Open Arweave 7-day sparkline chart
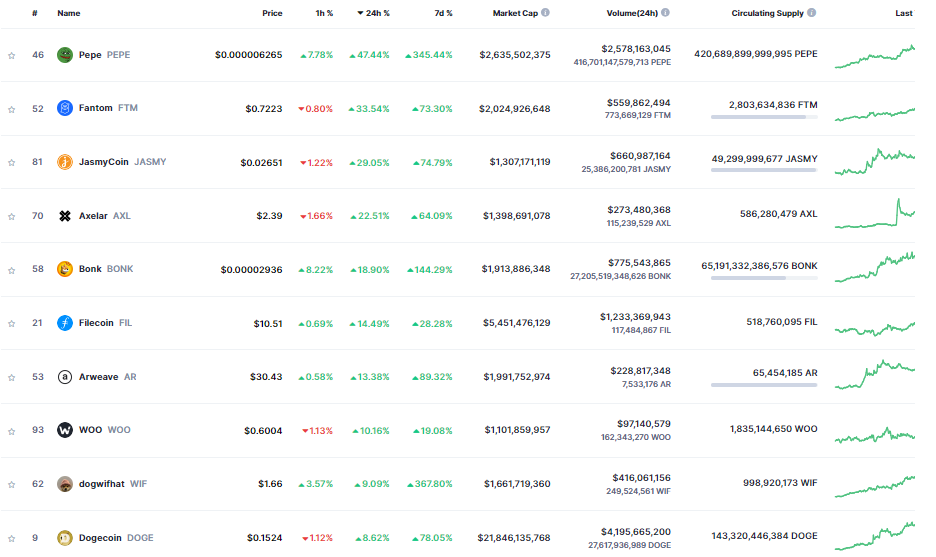The height and width of the screenshot is (557, 936). click(875, 374)
